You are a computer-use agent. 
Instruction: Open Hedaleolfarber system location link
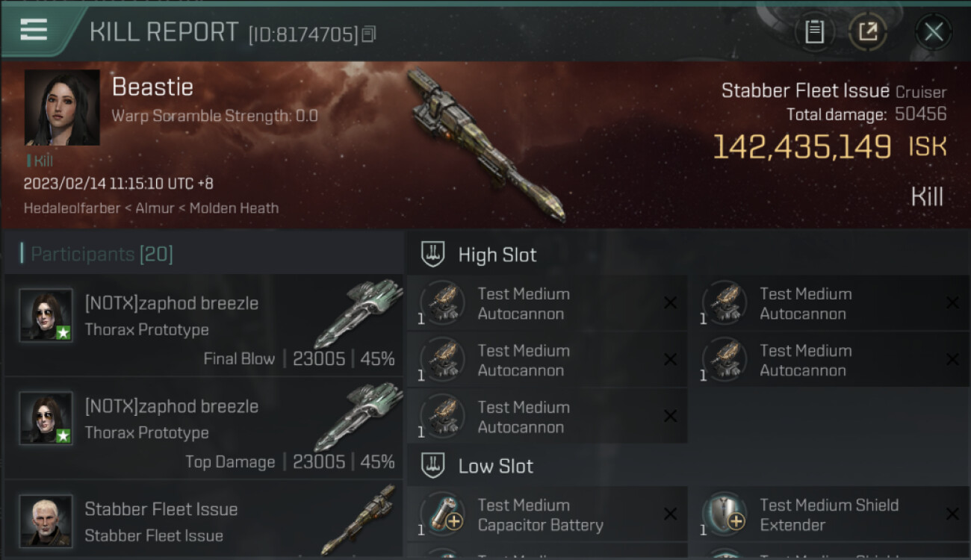tap(70, 208)
